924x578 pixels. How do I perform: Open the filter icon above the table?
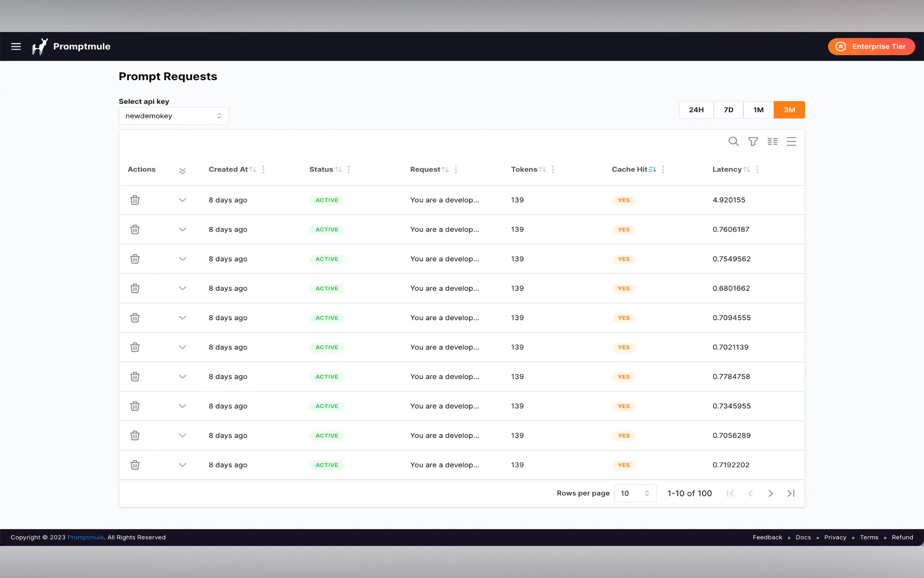pyautogui.click(x=753, y=141)
